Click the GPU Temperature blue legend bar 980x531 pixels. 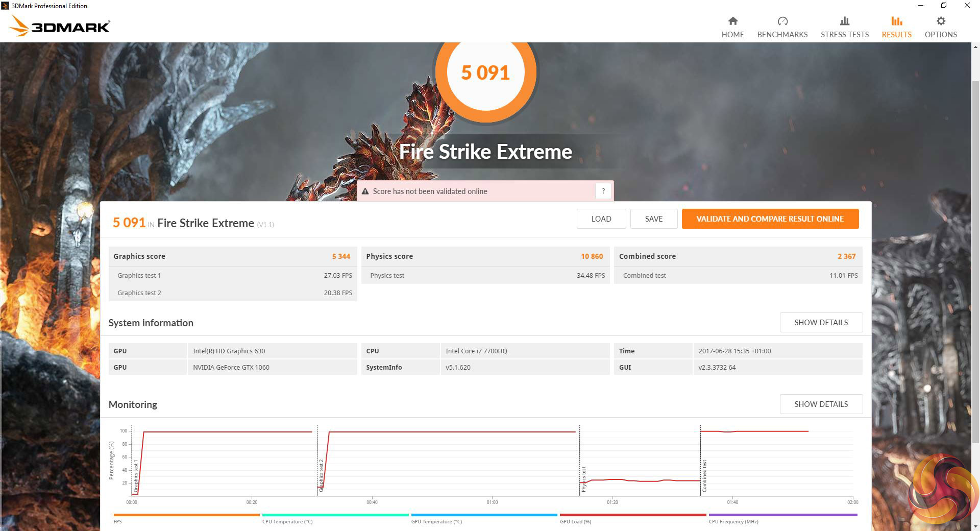pos(484,515)
